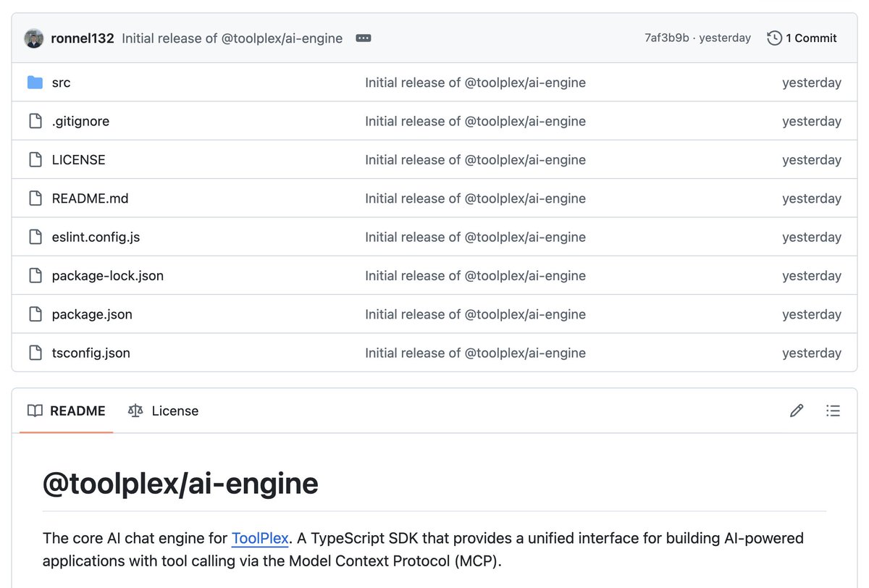Viewport: 869px width, 588px height.
Task: Select the README tab
Action: (x=66, y=411)
